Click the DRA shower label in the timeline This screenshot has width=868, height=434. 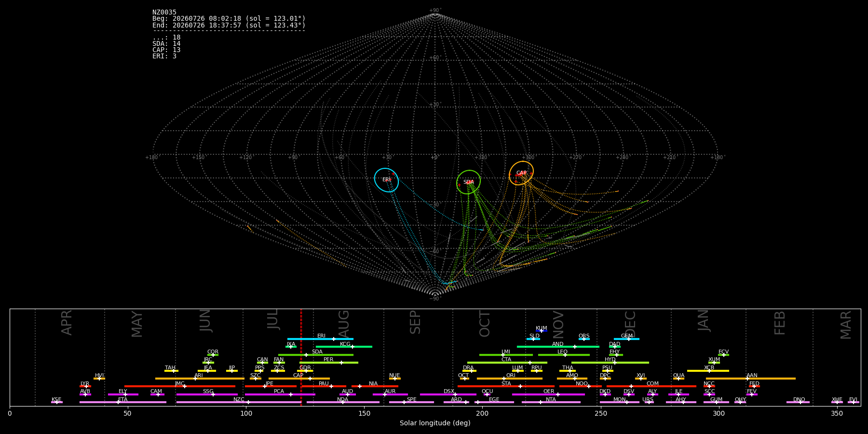[x=468, y=368]
